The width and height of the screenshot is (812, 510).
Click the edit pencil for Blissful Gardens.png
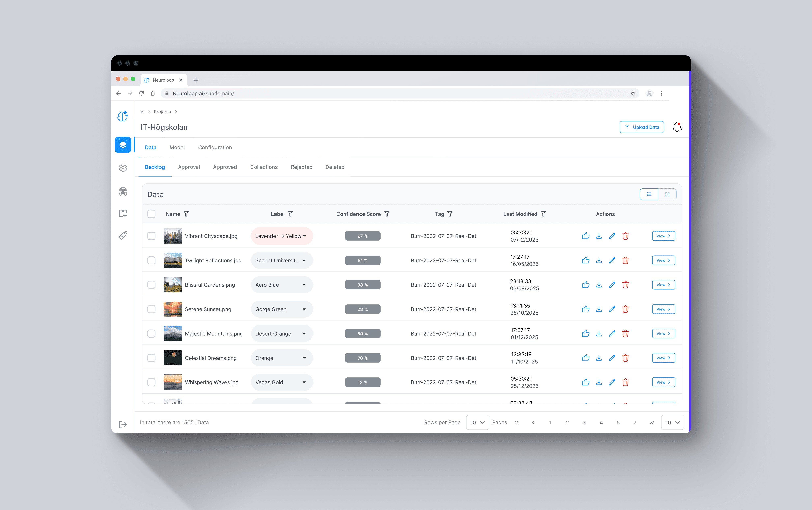[x=612, y=285]
